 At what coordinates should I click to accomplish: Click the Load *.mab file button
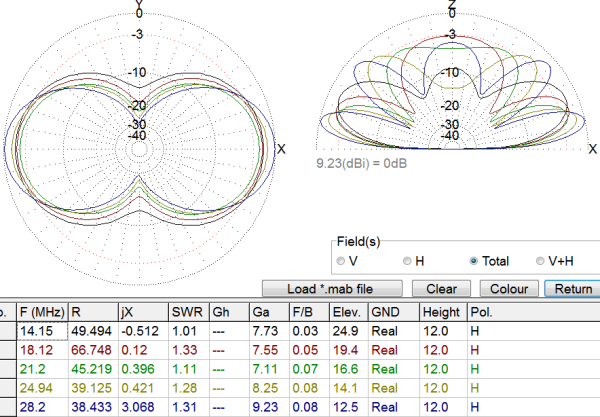[332, 289]
